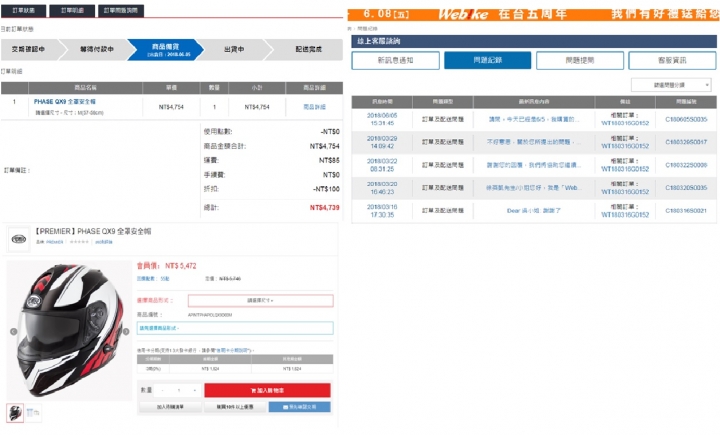This screenshot has height=435, width=720.
Task: Click the 商品備貨 status step
Action: (165, 50)
